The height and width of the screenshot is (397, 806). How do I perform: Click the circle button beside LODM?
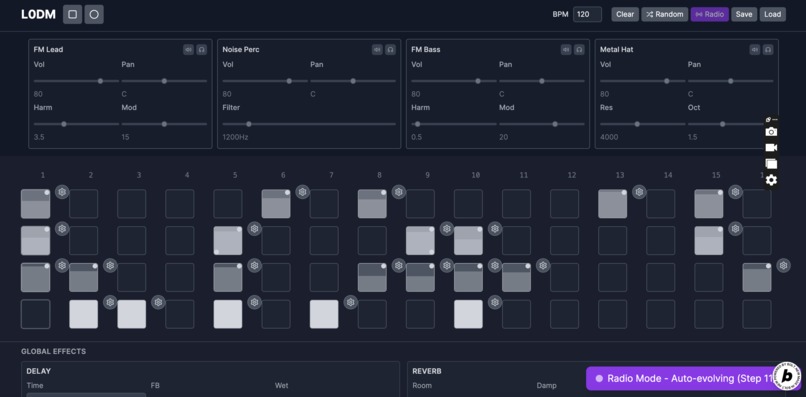click(x=94, y=14)
